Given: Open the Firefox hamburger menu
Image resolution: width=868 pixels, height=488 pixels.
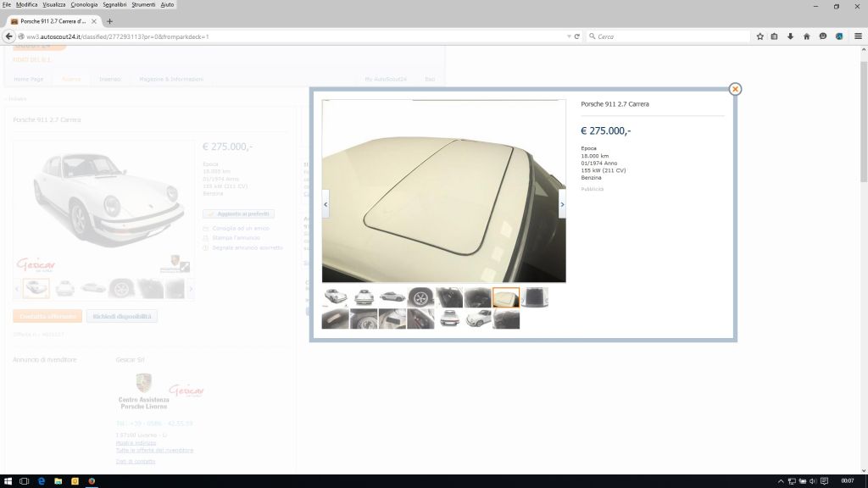Looking at the screenshot, I should coord(858,36).
